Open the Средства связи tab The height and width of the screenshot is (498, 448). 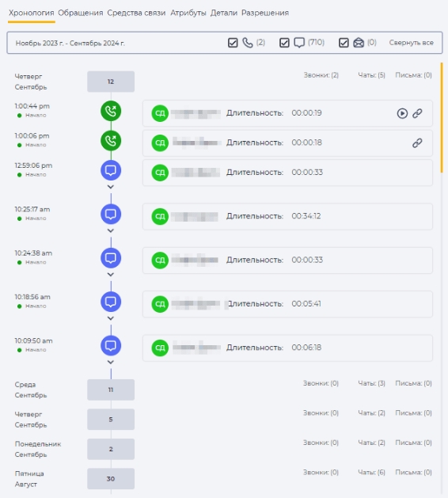(x=136, y=13)
